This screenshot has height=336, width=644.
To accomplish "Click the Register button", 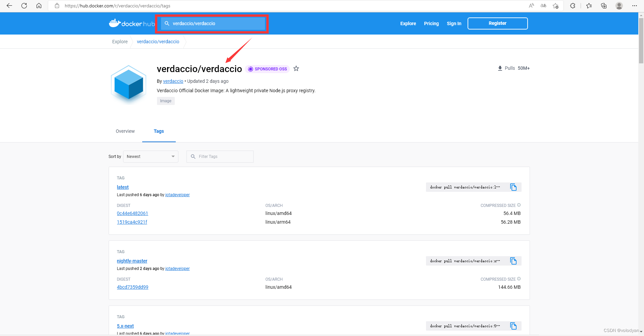I will tap(497, 23).
